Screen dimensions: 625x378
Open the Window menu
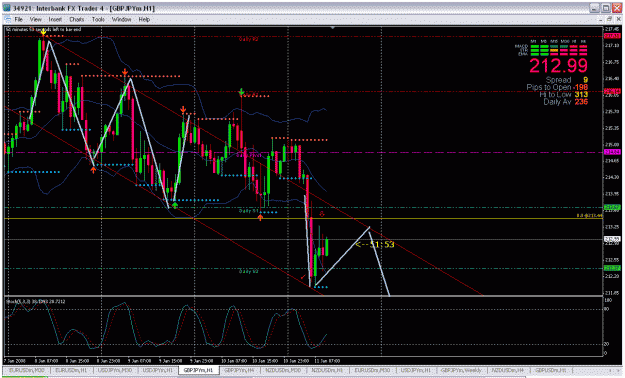(121, 19)
